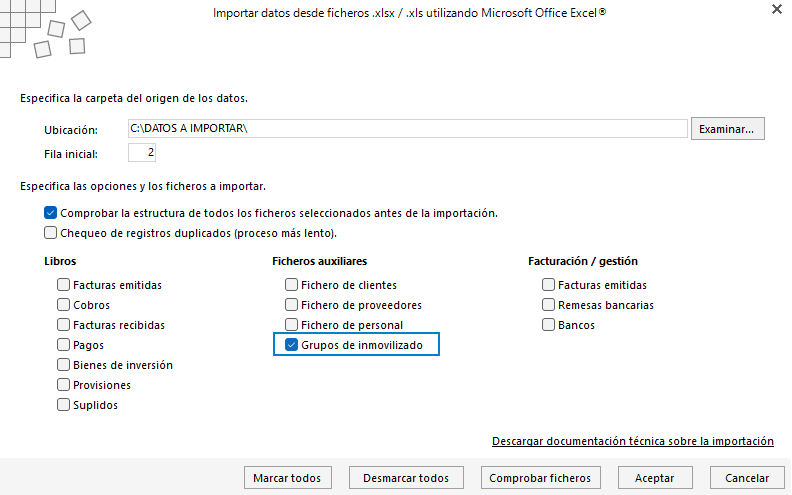Check the Suplidos checkbox

click(63, 405)
